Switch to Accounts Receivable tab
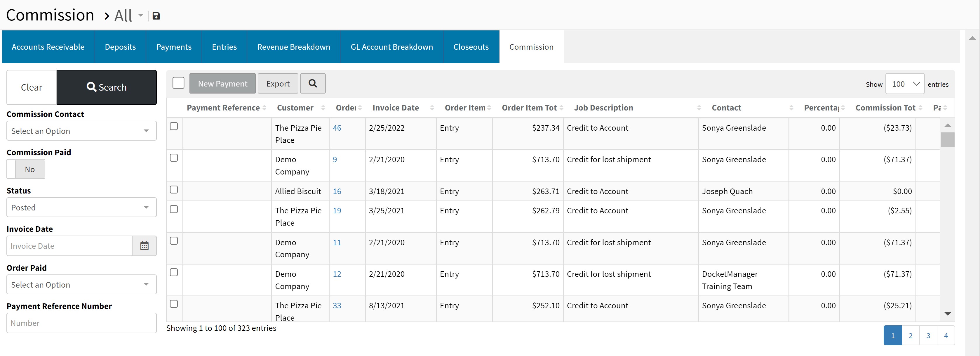Screen dimensions: 980x356 tap(48, 47)
